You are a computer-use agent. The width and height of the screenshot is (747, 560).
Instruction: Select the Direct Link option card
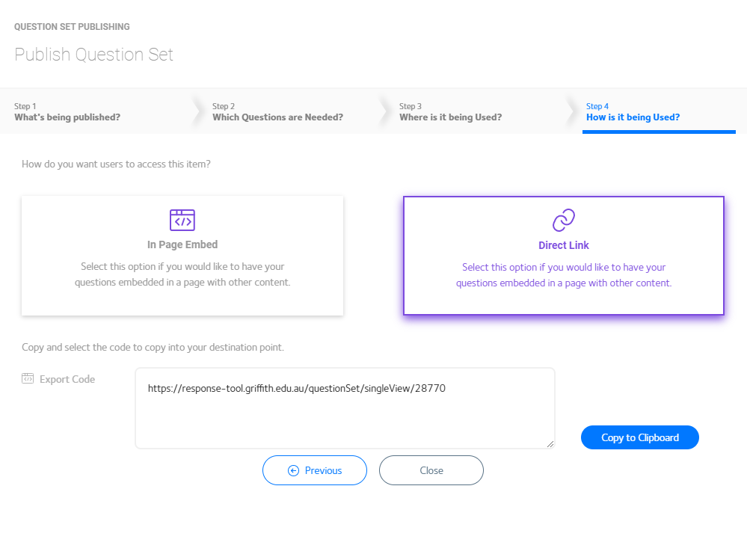[x=564, y=256]
